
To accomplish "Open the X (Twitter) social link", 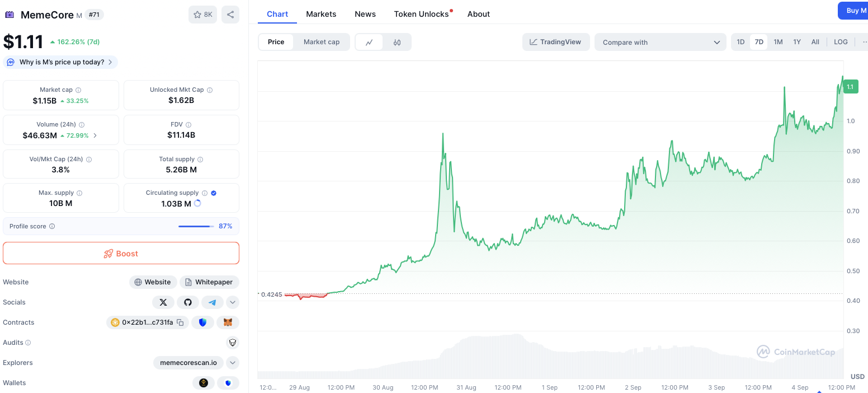I will (x=163, y=302).
